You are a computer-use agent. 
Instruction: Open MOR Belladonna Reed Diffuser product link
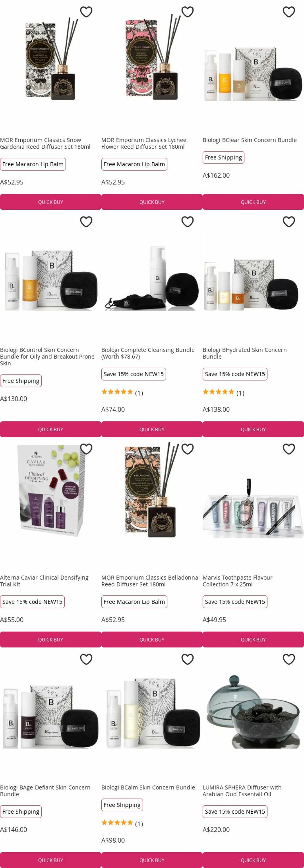pos(150,581)
